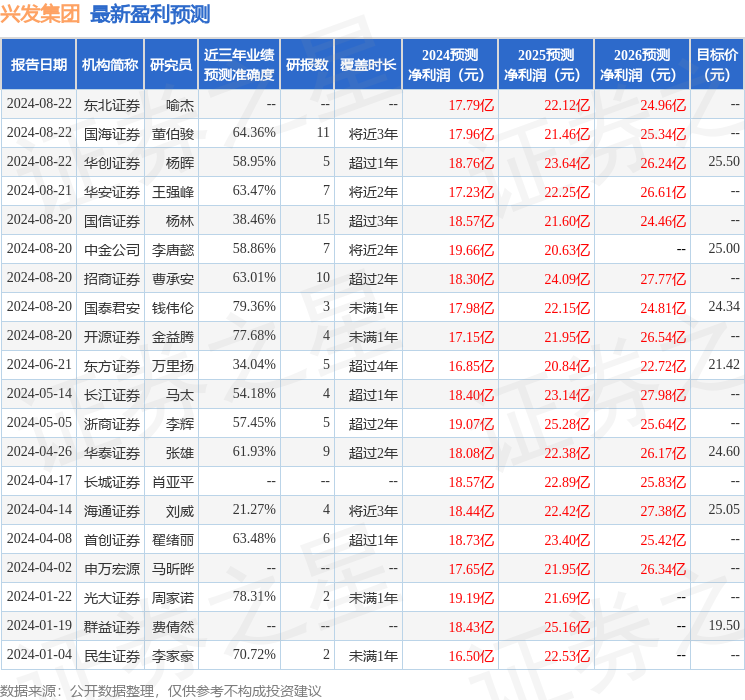Image resolution: width=745 pixels, height=700 pixels.
Task: Select the 机构简称 column header
Action: 110,65
